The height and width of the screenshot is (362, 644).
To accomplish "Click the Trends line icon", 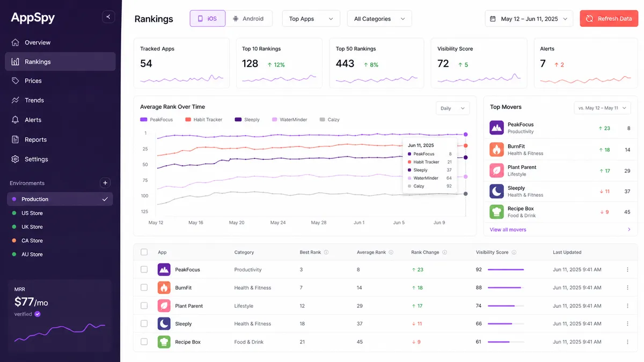I will tap(15, 100).
